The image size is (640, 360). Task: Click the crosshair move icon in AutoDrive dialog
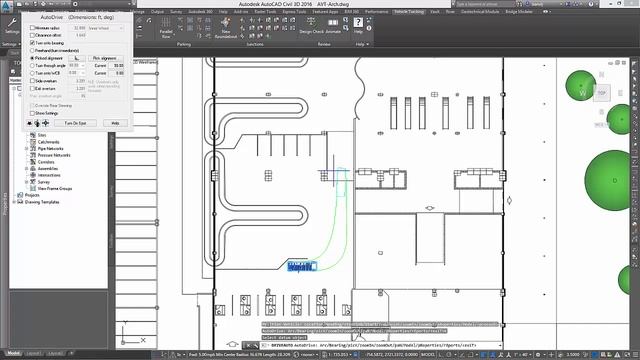(45, 123)
